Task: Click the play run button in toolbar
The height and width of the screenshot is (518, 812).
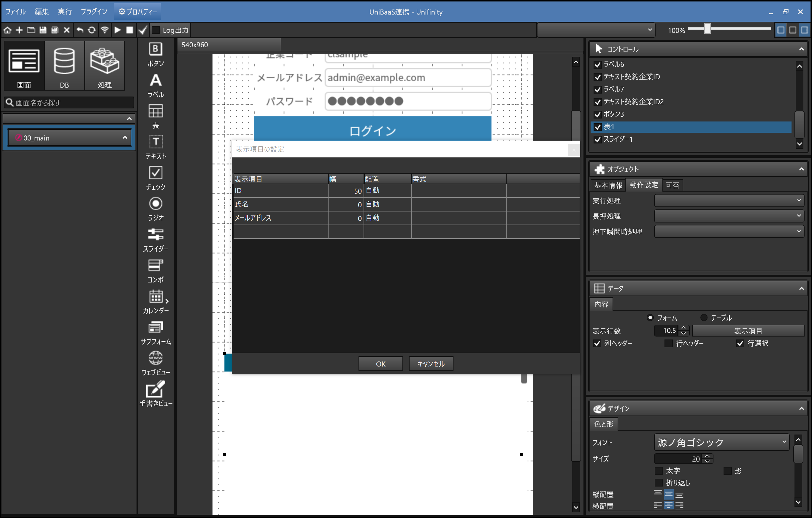Action: coord(117,30)
